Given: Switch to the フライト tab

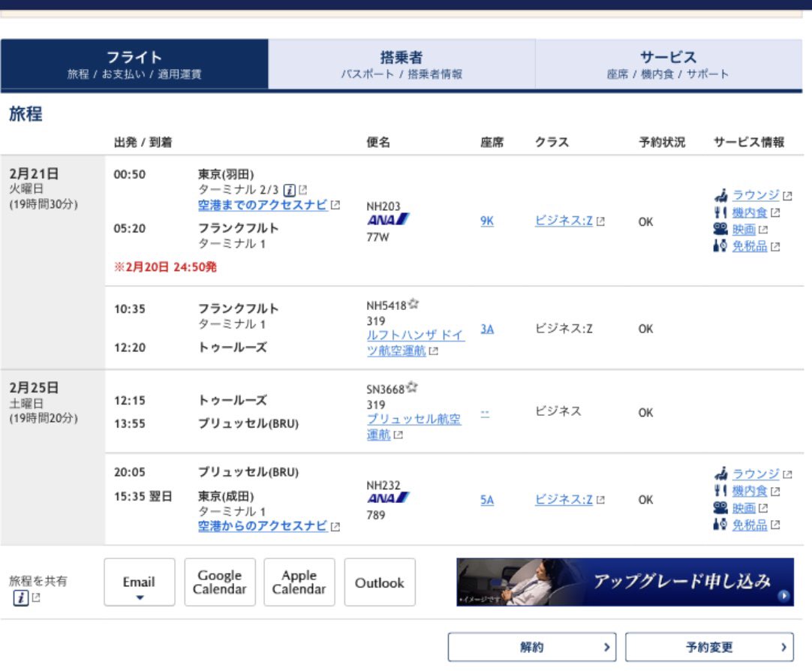Looking at the screenshot, I should coord(134,65).
